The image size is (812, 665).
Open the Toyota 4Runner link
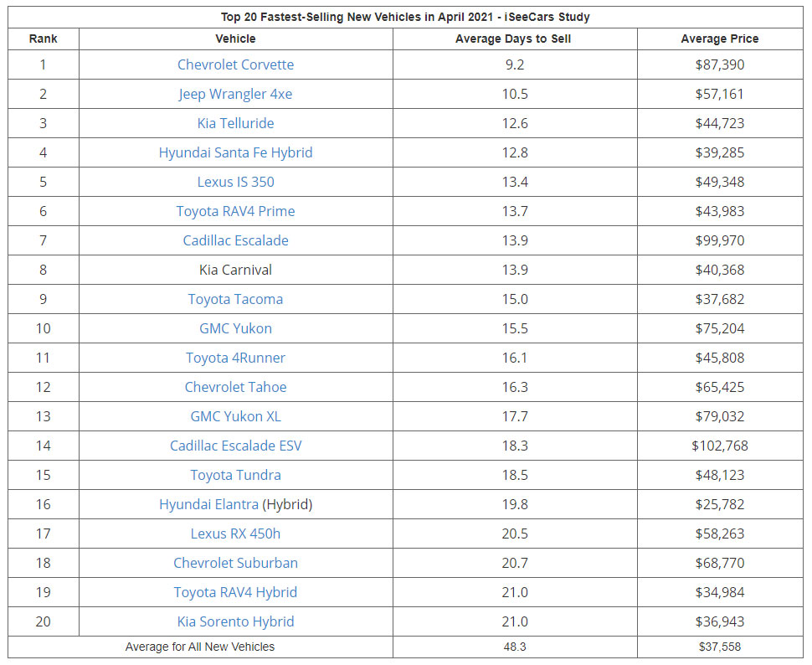pyautogui.click(x=235, y=358)
